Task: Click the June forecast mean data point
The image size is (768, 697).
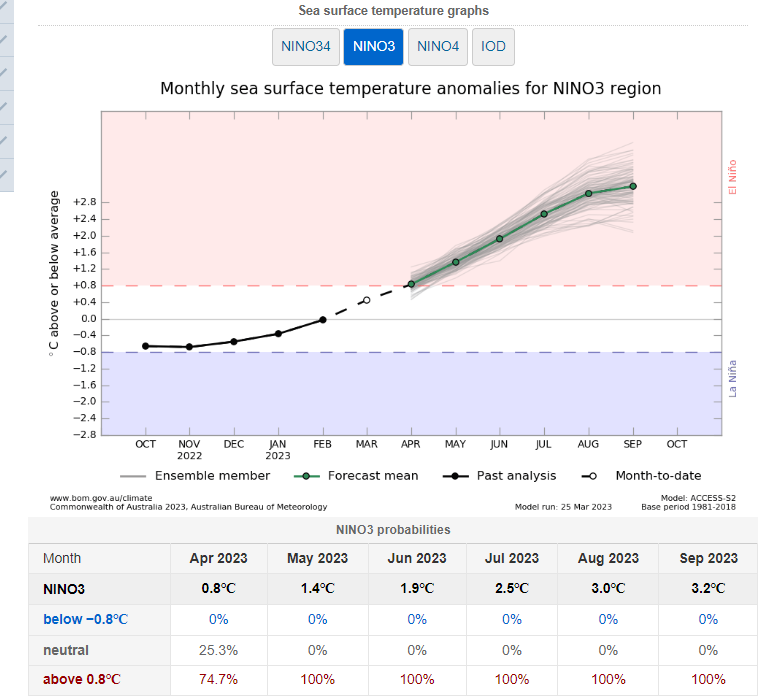Action: click(500, 239)
